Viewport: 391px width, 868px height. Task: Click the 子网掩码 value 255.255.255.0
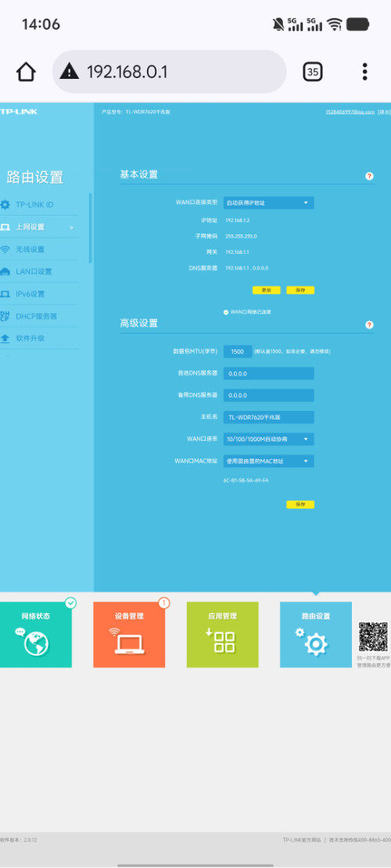click(241, 236)
